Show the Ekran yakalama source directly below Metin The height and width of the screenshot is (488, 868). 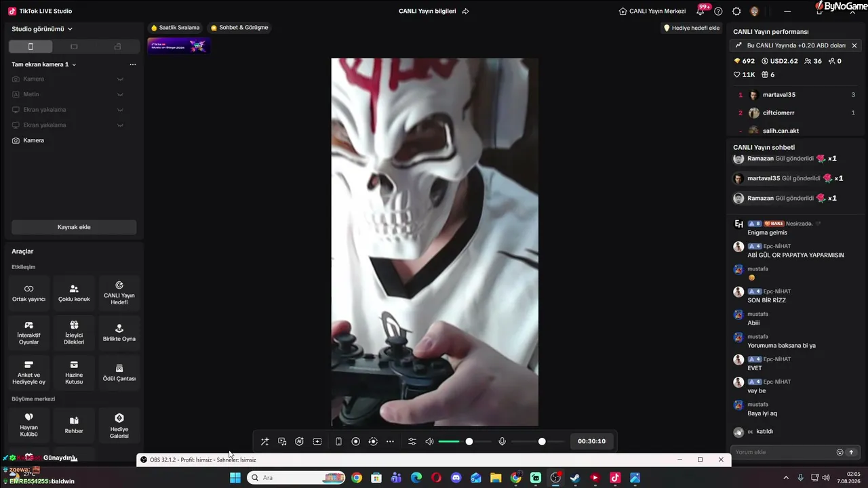tap(120, 110)
